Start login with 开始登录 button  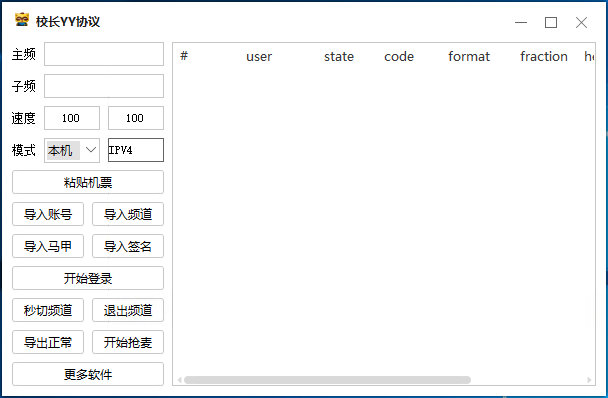coord(88,278)
